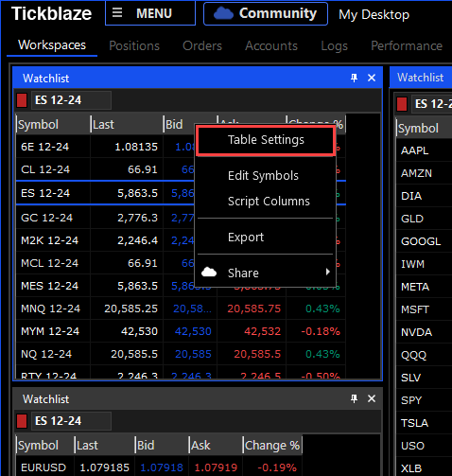
Task: Sort by Change % column in bottom Watchlist
Action: point(272,446)
